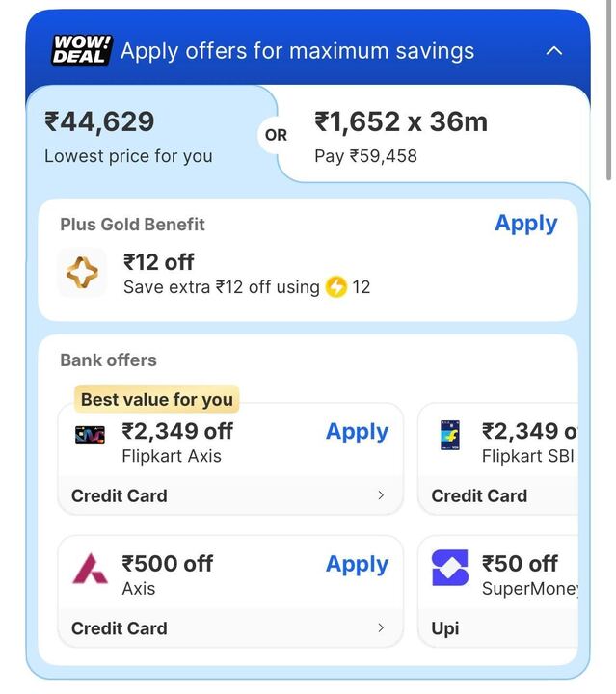Click the Flipkart SBI card icon
The image size is (616, 694).
pyautogui.click(x=449, y=435)
